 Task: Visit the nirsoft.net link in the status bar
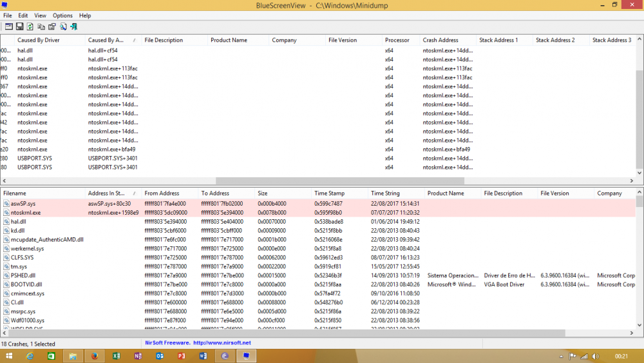tap(222, 342)
